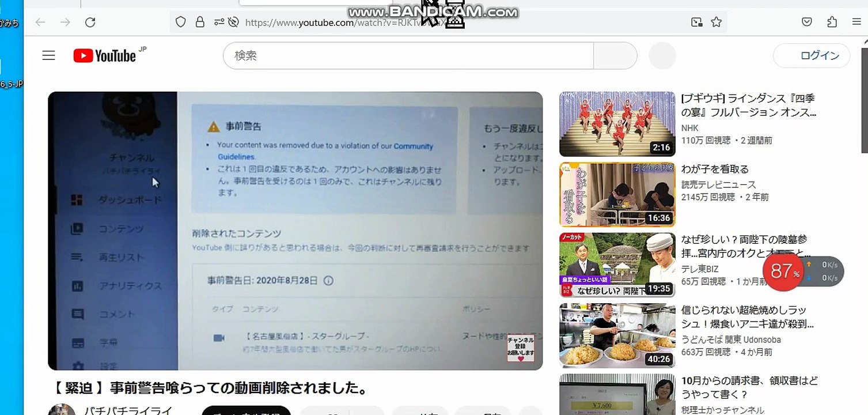Viewport: 868px width, 415px height.
Task: Click 663万 回視聴 ・4 か月前 text
Action: pos(727,352)
